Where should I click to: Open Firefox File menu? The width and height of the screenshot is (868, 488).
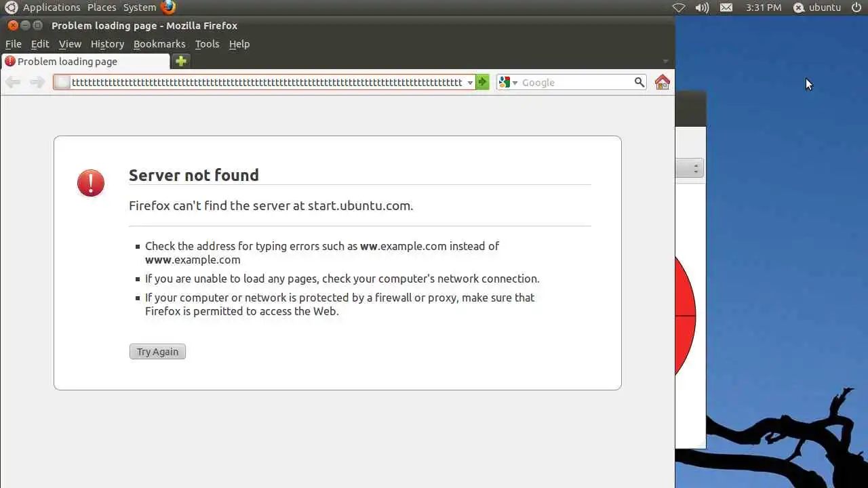click(14, 44)
